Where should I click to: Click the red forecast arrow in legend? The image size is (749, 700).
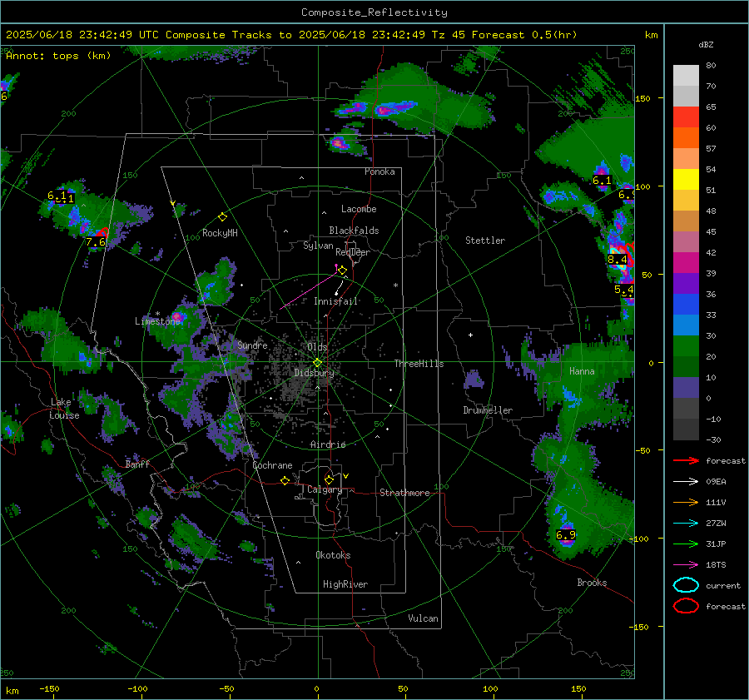686,460
